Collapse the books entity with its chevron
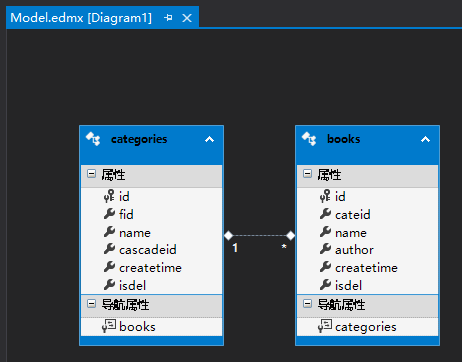 pyautogui.click(x=425, y=139)
